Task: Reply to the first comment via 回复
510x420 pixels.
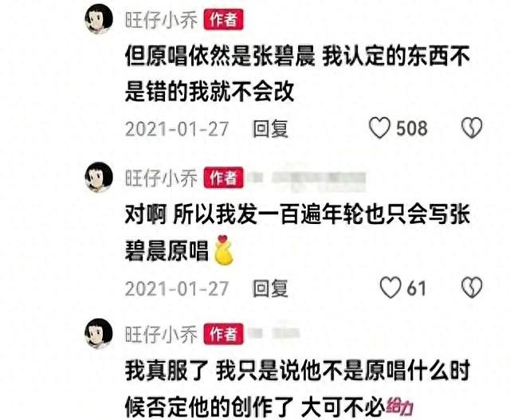Action: 271,129
